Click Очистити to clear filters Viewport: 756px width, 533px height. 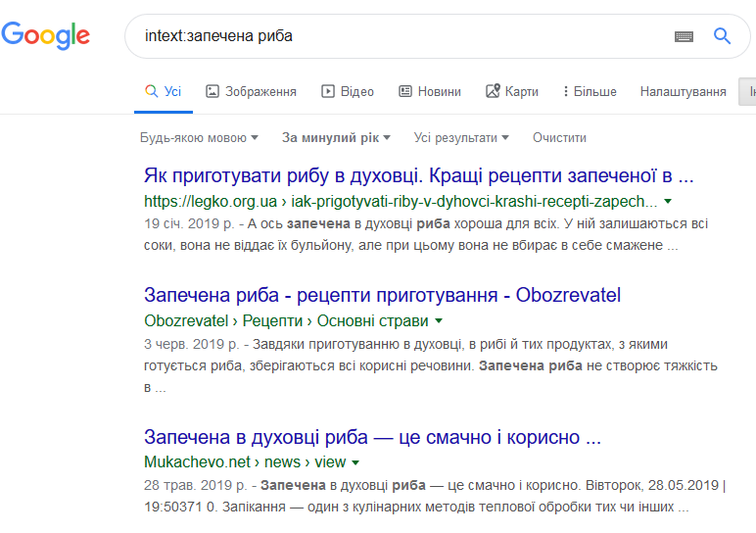[x=559, y=138]
